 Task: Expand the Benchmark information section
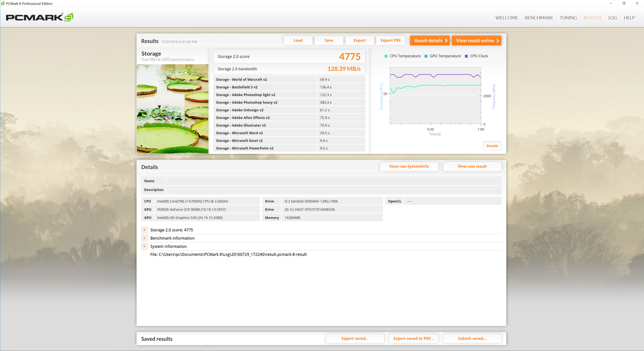point(145,238)
